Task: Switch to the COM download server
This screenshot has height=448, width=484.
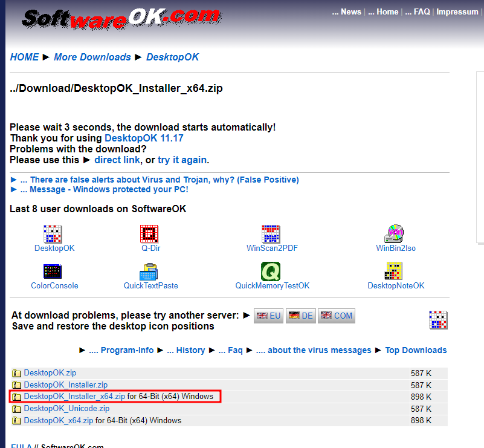Action: [x=337, y=316]
